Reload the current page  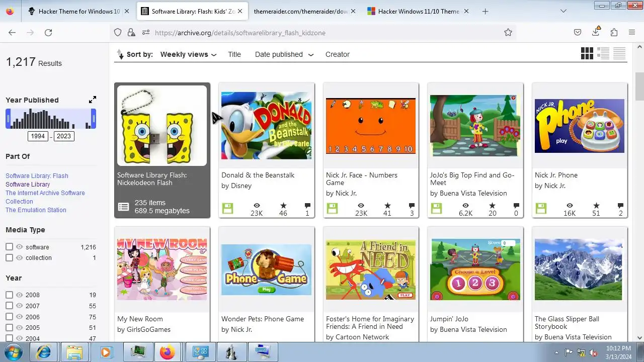[48, 32]
